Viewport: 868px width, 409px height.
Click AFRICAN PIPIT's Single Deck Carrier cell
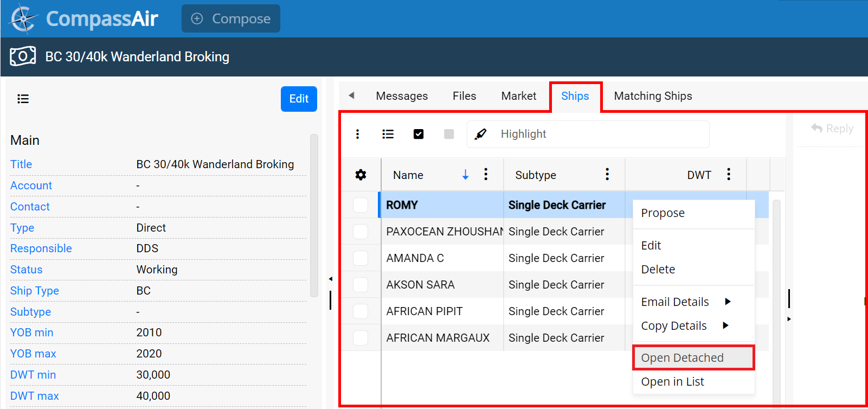point(564,311)
